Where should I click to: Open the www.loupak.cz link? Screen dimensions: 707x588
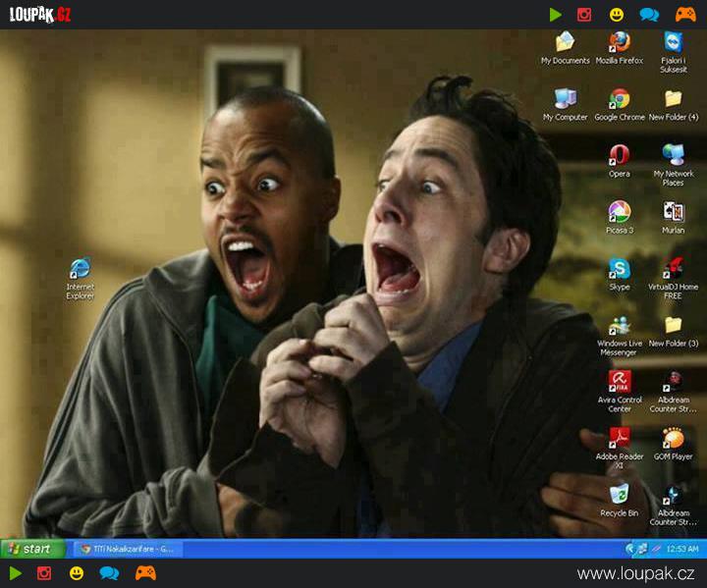(635, 574)
